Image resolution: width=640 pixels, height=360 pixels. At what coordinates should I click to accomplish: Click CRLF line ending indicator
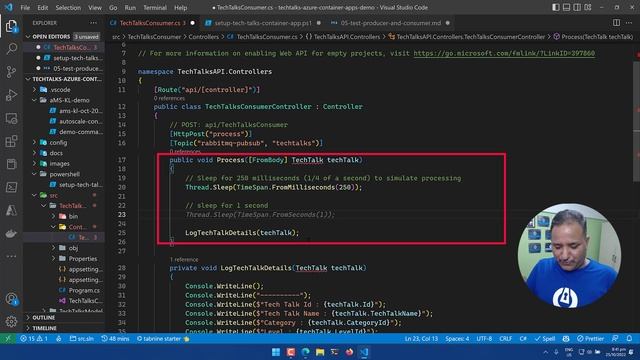point(505,338)
